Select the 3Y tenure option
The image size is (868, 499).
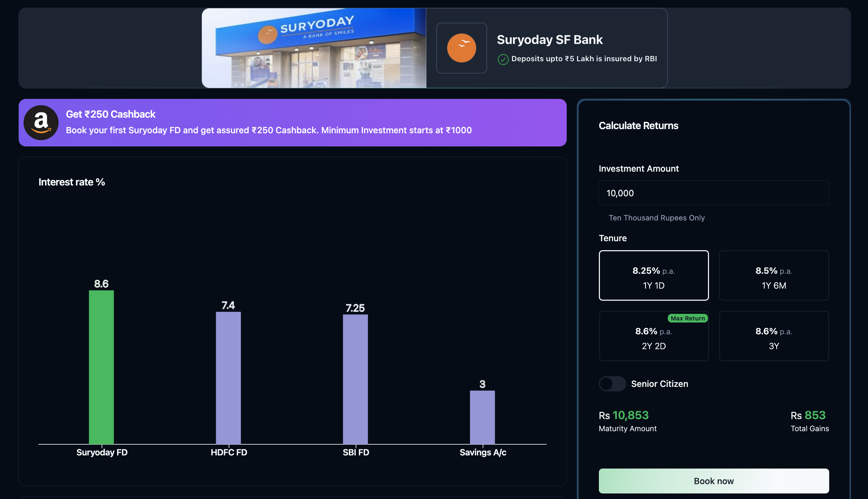tap(774, 336)
